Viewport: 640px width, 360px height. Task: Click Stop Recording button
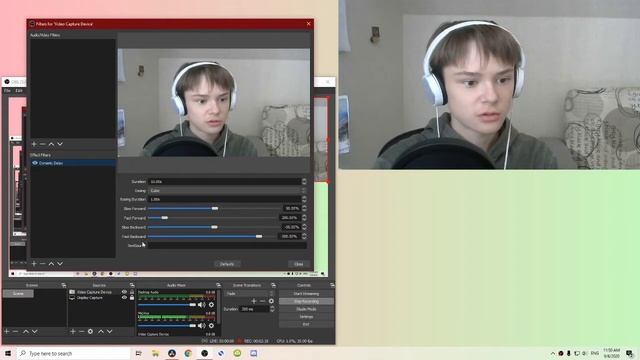[x=306, y=301]
